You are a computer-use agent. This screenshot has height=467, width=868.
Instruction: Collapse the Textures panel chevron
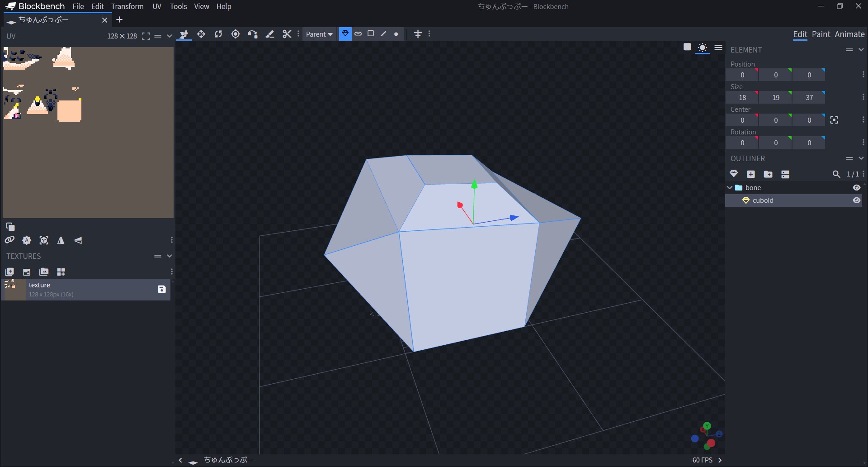170,256
